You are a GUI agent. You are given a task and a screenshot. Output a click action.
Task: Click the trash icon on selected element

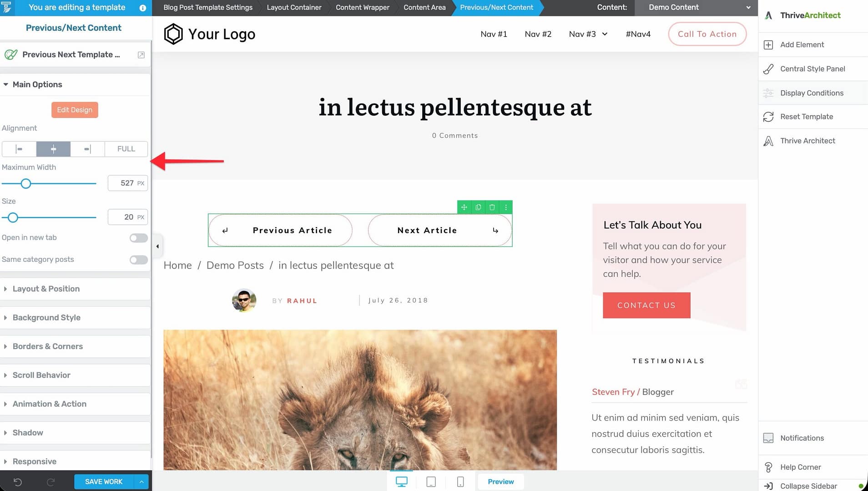[492, 207]
